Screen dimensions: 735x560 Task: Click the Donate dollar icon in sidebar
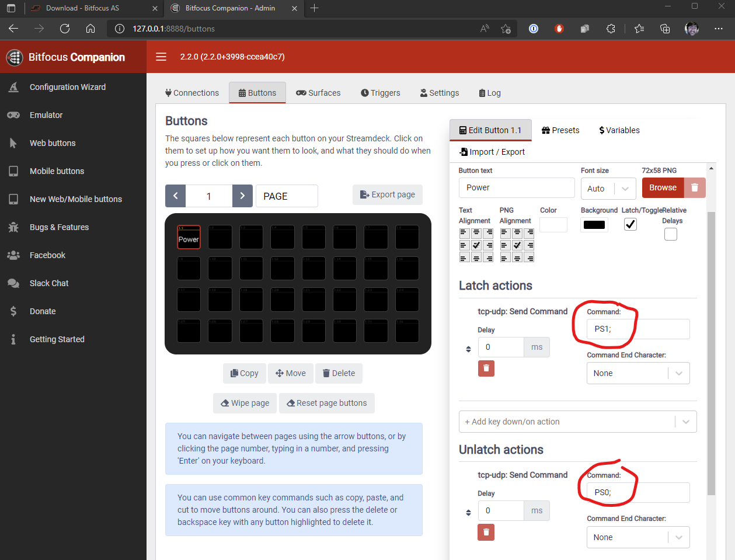(x=13, y=311)
